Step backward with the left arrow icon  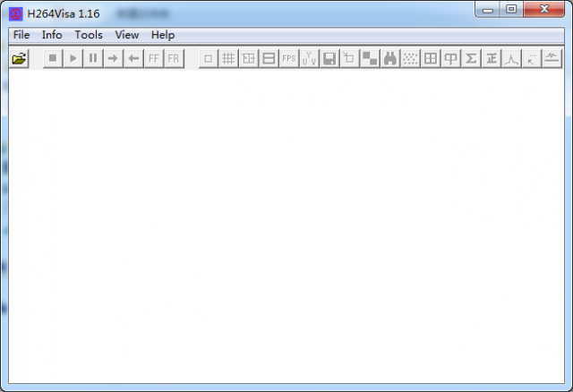133,58
